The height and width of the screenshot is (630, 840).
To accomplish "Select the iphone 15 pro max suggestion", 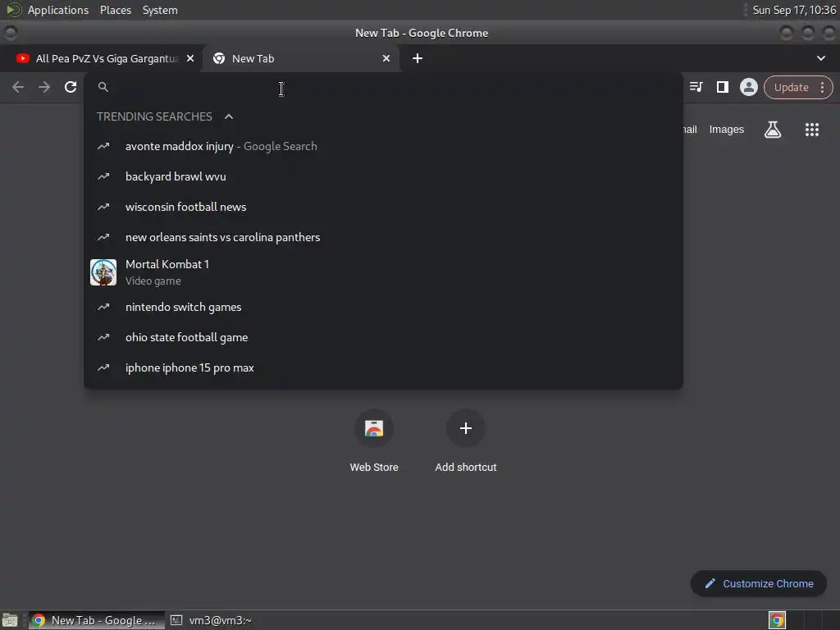I will pyautogui.click(x=383, y=367).
